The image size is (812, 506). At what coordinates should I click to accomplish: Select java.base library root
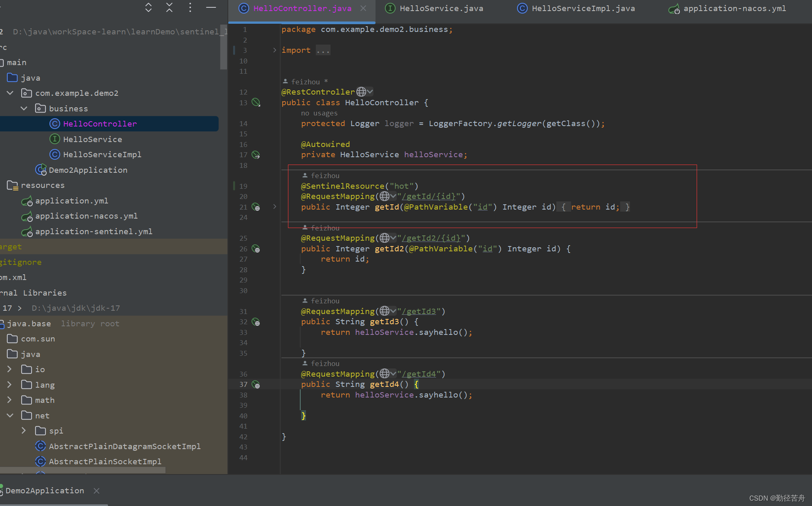point(29,323)
